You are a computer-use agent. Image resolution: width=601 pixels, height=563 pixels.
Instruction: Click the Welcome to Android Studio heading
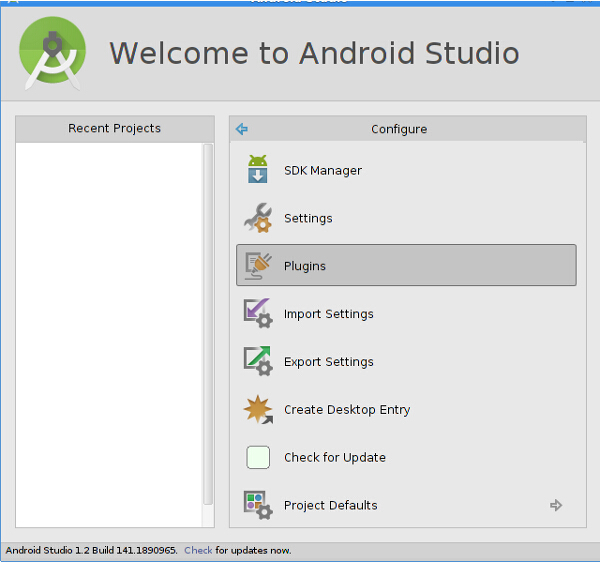[x=314, y=53]
